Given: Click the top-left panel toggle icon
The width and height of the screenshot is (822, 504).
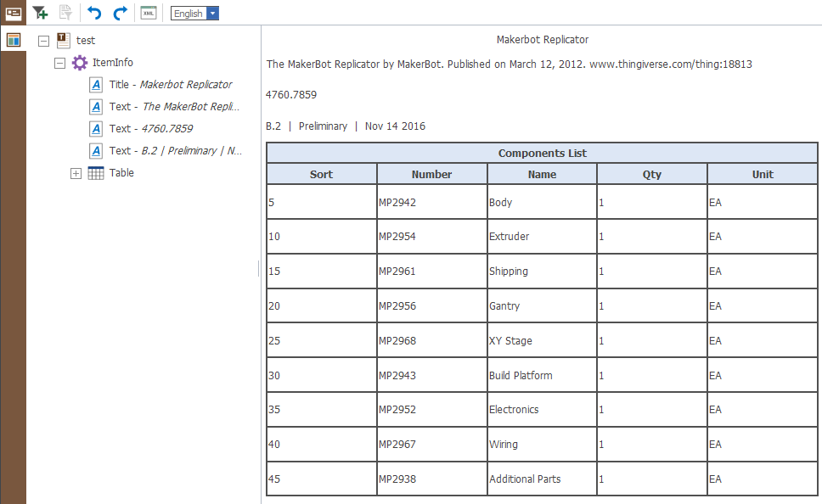Looking at the screenshot, I should coord(14,13).
